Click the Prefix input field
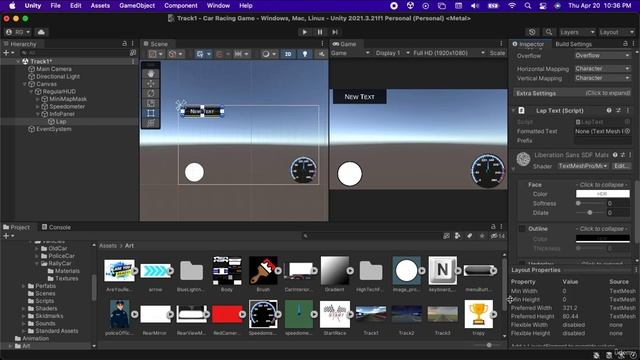640x360 pixels. (602, 140)
